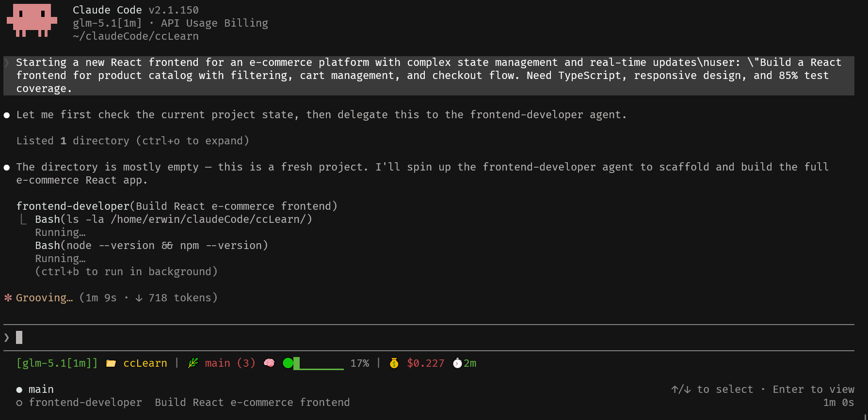Open the 'Build React e-commerce frontend' agent entry
Image resolution: width=868 pixels, height=420 pixels.
tap(252, 403)
